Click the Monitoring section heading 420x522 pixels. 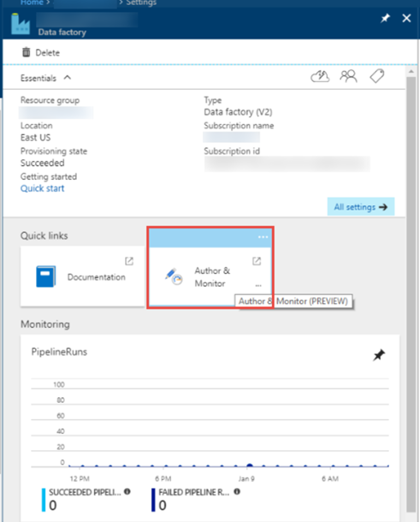coord(45,324)
